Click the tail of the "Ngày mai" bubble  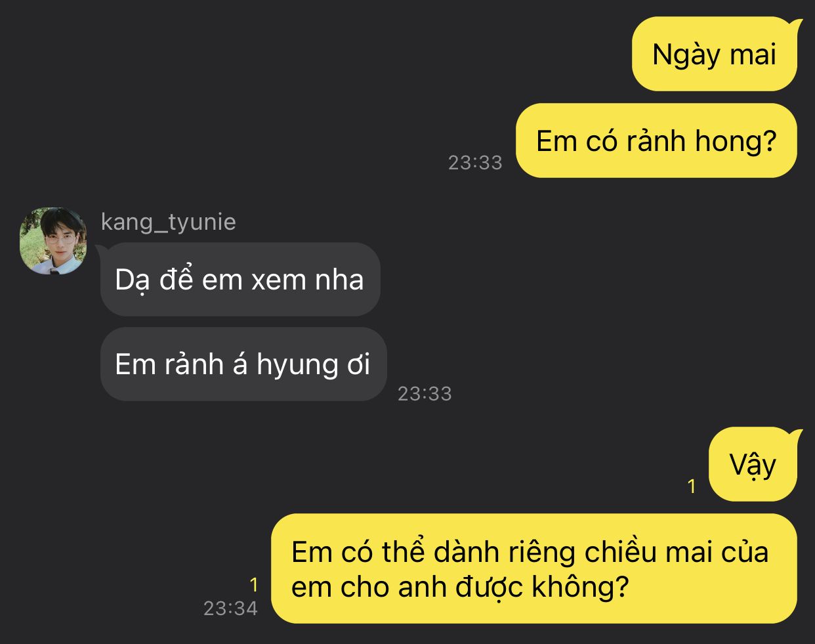796,25
